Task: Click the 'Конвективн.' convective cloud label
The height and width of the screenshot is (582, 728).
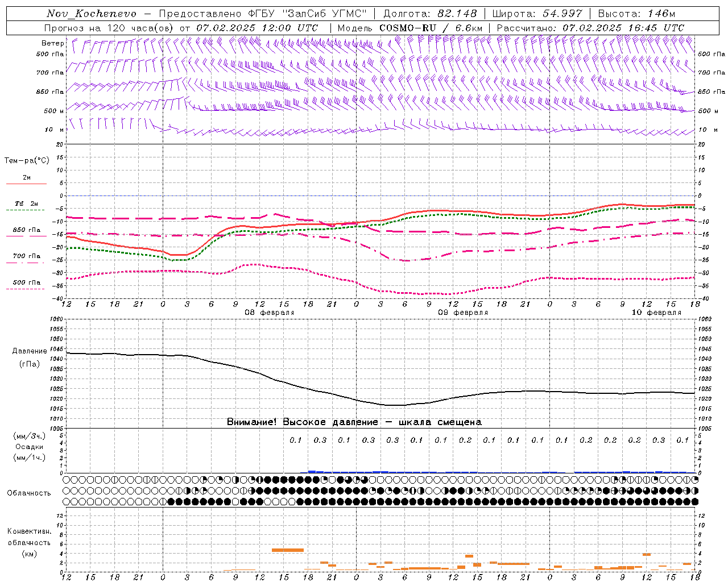Action: pyautogui.click(x=29, y=532)
